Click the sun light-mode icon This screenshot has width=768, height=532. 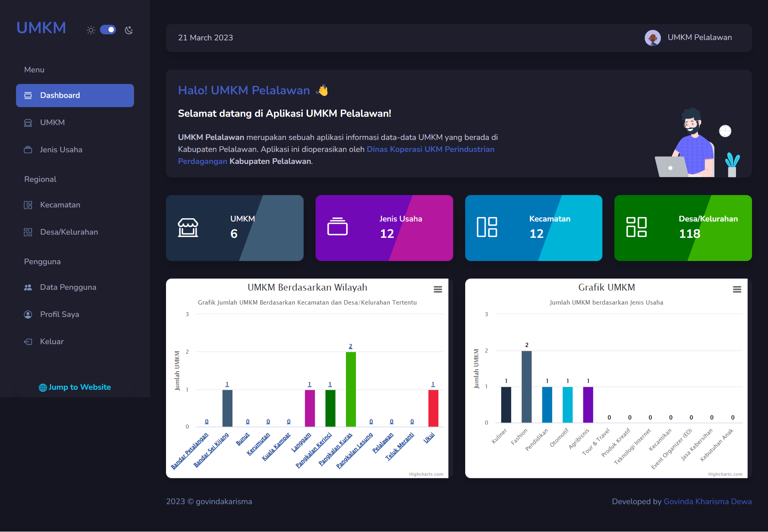coord(91,30)
